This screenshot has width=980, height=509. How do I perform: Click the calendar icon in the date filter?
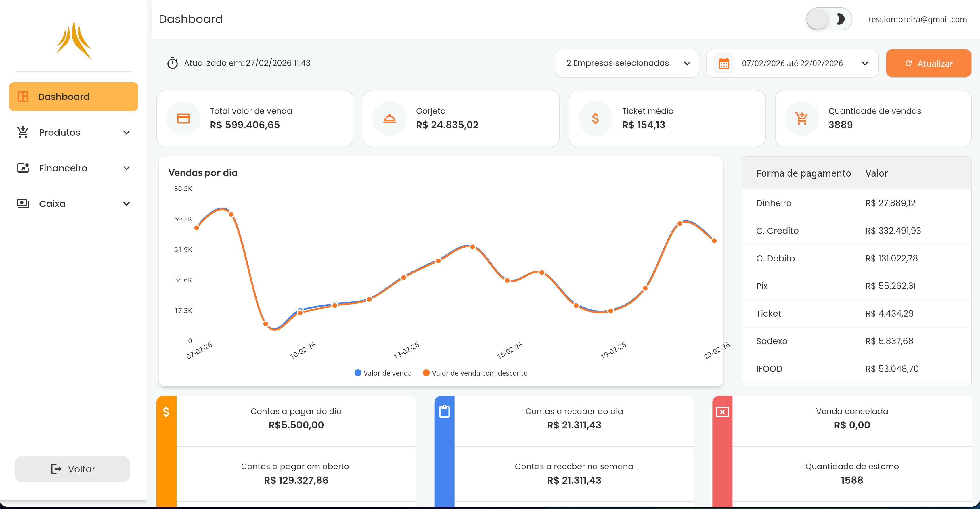coord(724,63)
